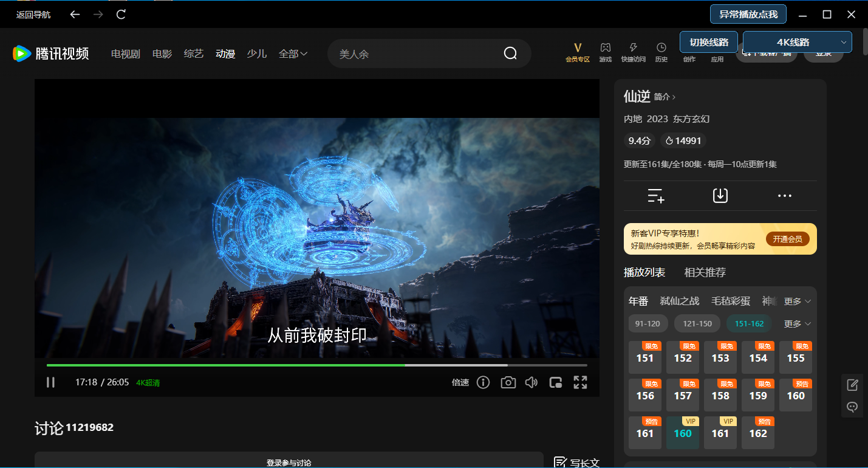Click 登录参与讨论 to join discussion
868x468 pixels.
[x=289, y=462]
